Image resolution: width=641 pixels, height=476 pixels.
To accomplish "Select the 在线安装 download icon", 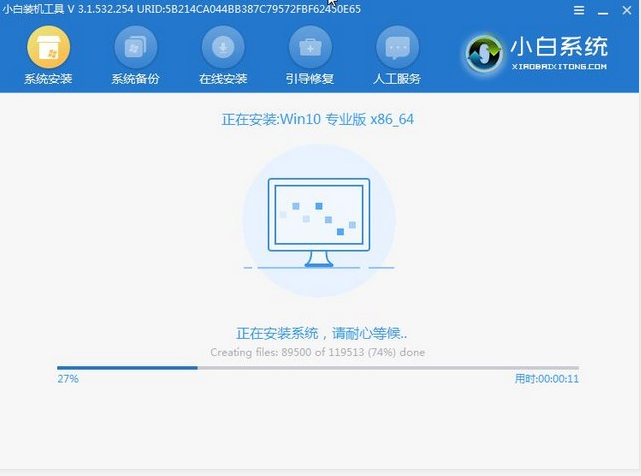I will 222,46.
